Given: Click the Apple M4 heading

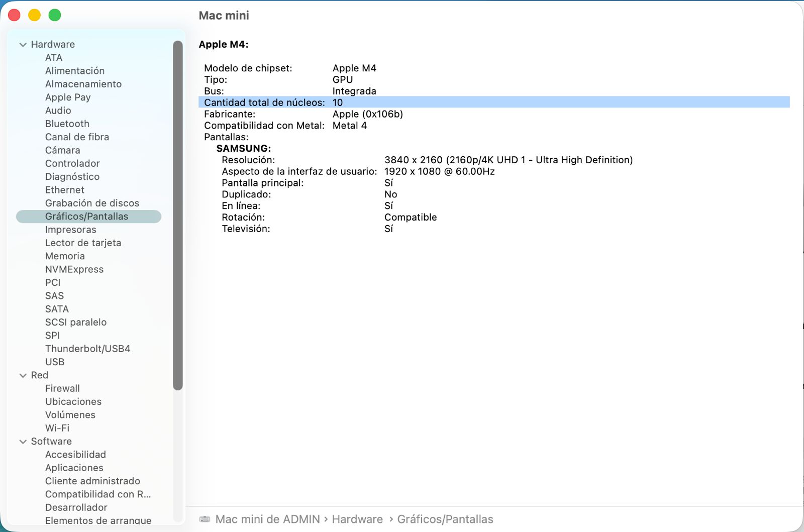Looking at the screenshot, I should click(224, 44).
